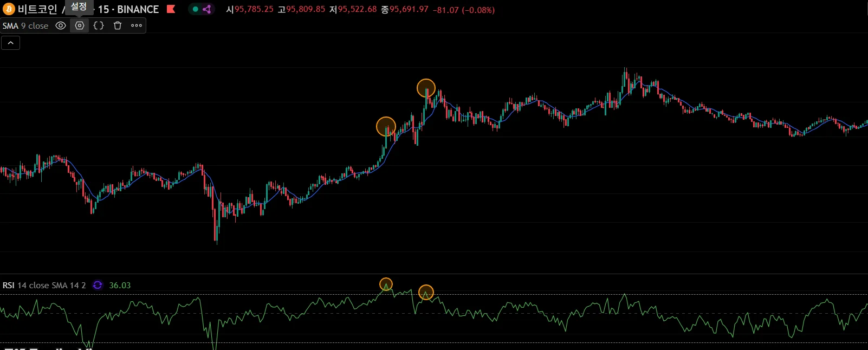
Task: Select the close price 95,691.97
Action: (x=409, y=9)
